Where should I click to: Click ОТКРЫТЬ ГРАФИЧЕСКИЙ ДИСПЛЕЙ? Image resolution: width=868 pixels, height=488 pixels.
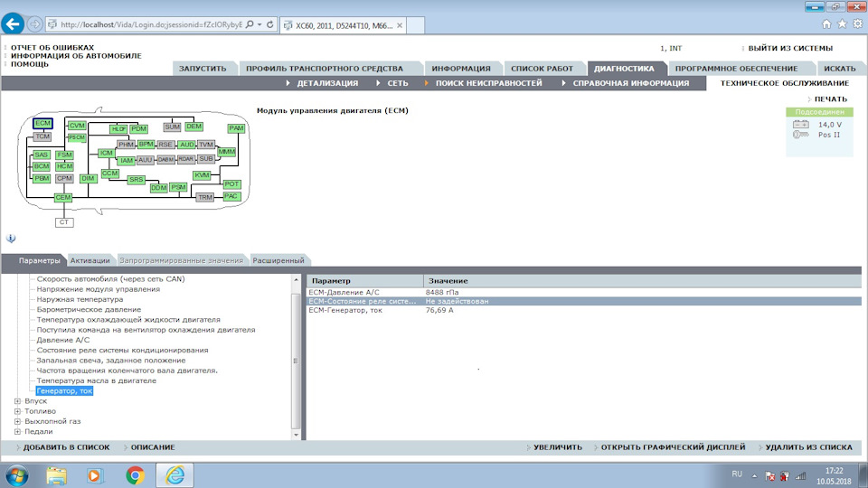click(x=673, y=447)
